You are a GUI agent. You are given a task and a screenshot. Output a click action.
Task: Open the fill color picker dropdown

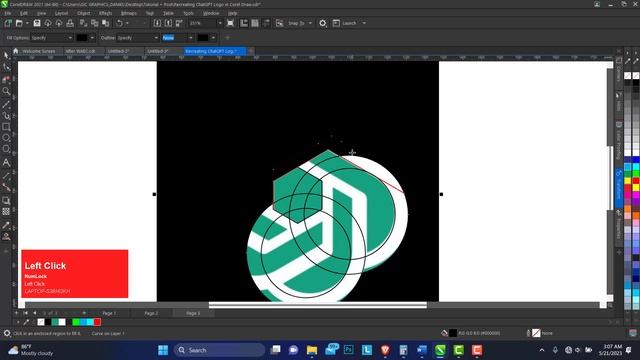coord(92,38)
